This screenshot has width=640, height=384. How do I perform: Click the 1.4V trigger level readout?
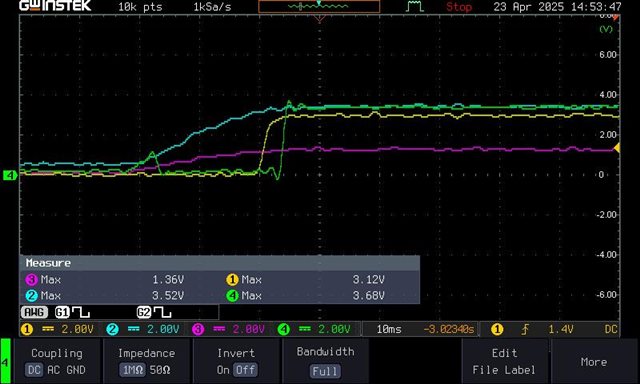click(x=560, y=329)
